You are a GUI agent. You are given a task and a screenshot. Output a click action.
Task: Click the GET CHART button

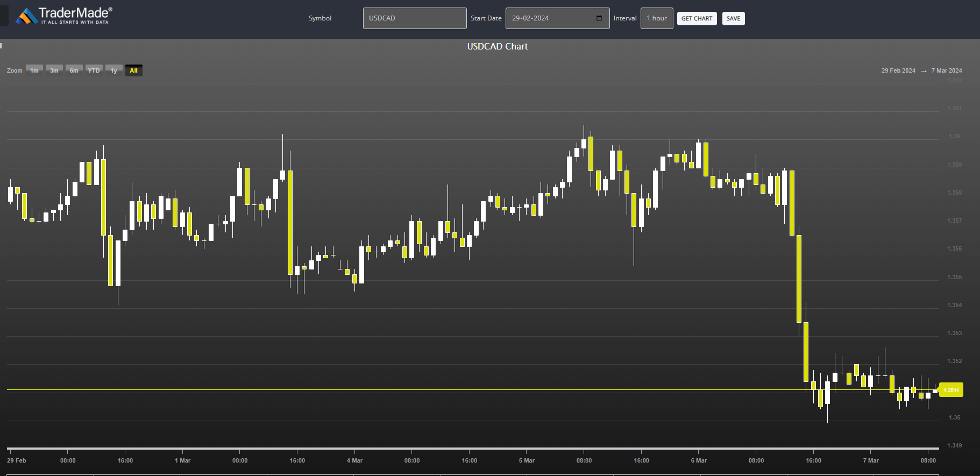697,18
